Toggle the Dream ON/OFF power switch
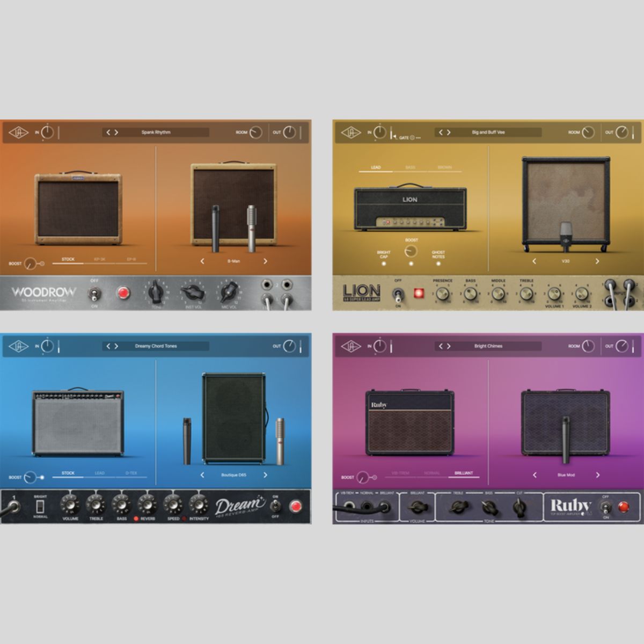The height and width of the screenshot is (644, 644). [x=275, y=506]
